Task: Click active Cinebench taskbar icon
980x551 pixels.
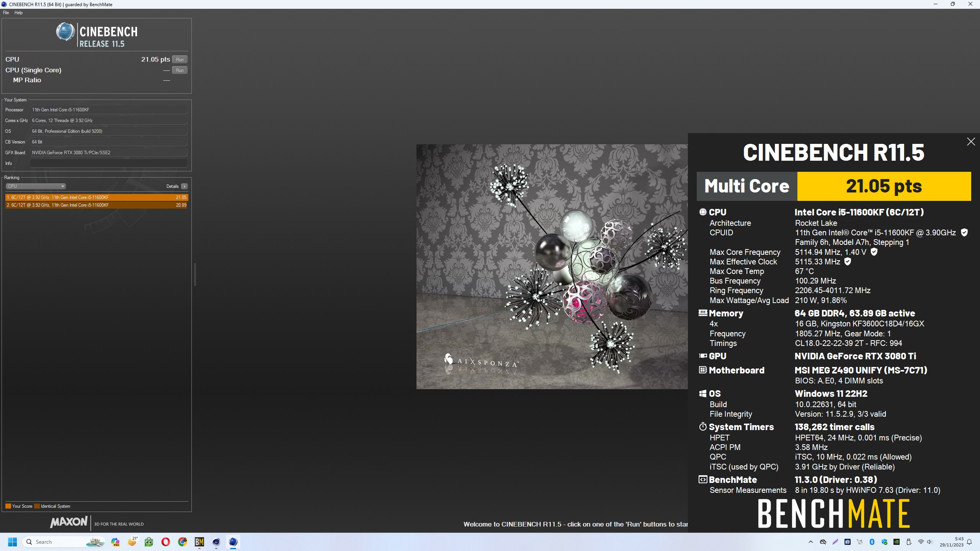Action: click(x=233, y=542)
